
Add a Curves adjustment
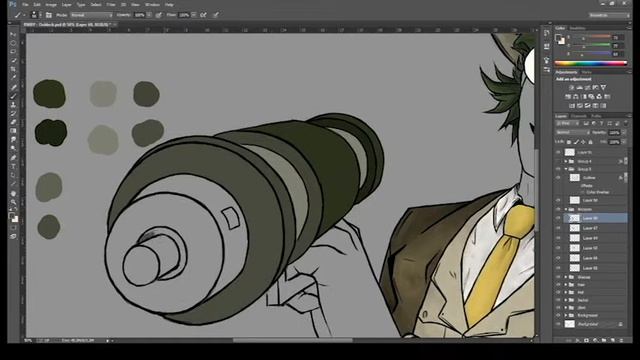pos(587,87)
